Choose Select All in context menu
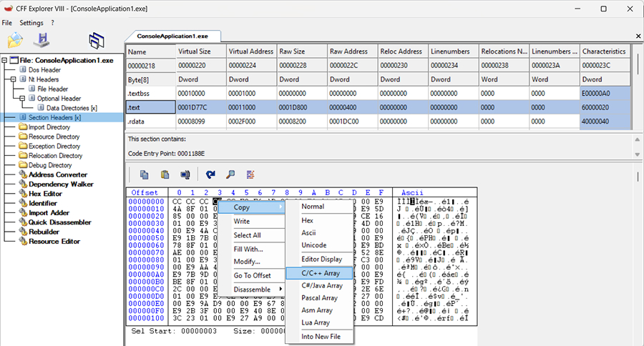Image resolution: width=644 pixels, height=346 pixels. 251,235
